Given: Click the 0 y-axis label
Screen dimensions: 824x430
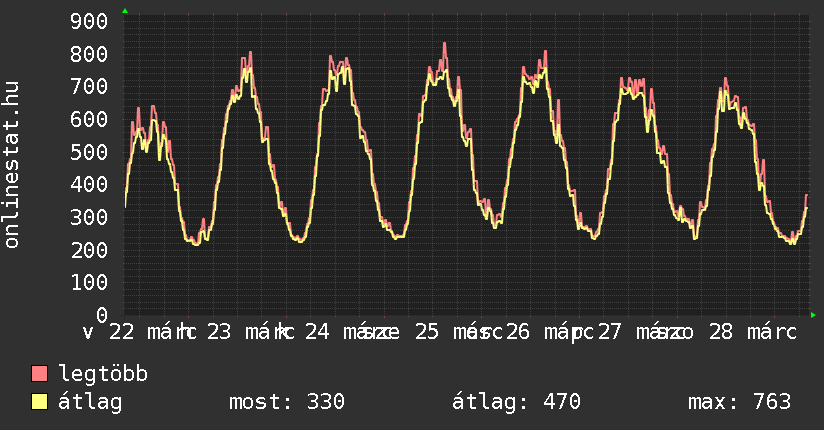Looking at the screenshot, I should pyautogui.click(x=102, y=315).
